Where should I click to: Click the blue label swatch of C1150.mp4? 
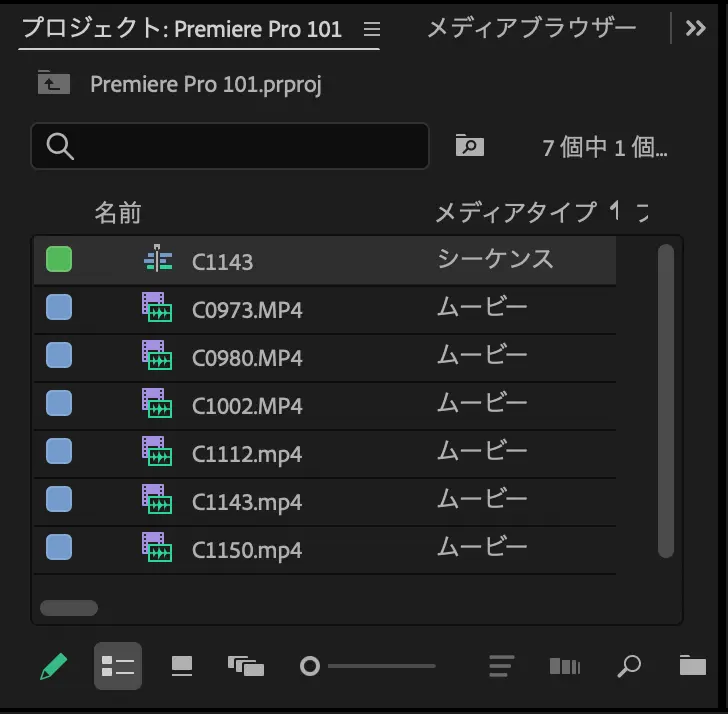pyautogui.click(x=59, y=547)
